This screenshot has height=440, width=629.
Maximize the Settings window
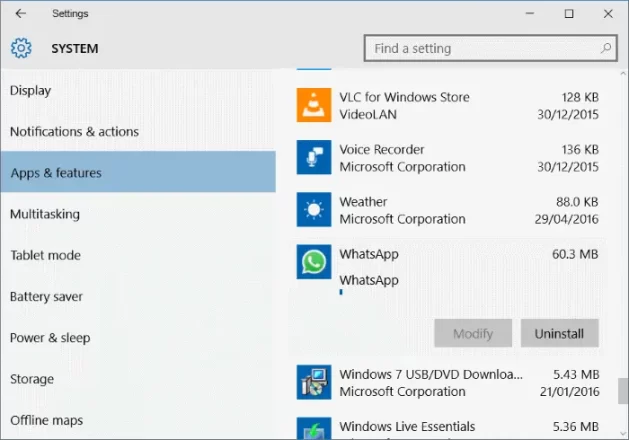[569, 14]
